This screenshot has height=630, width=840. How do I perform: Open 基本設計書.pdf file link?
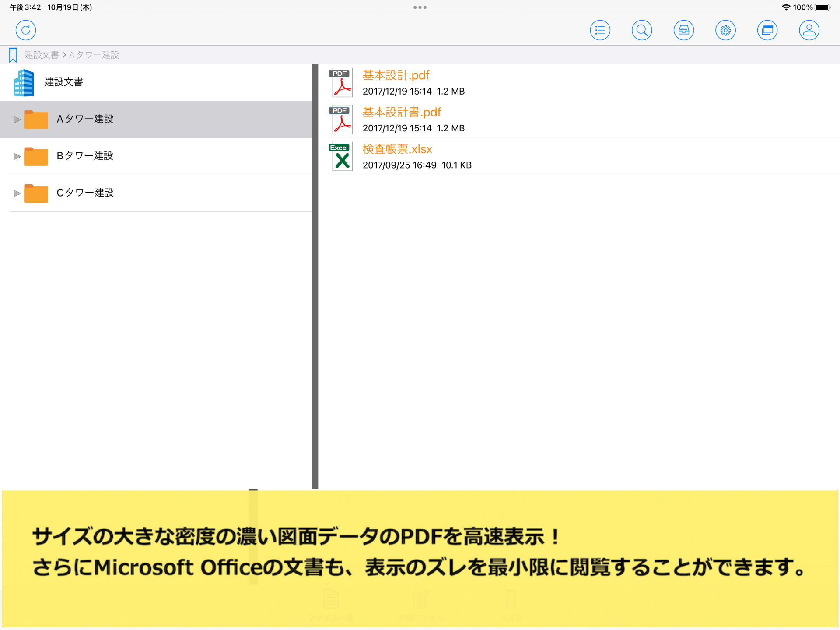tap(401, 112)
